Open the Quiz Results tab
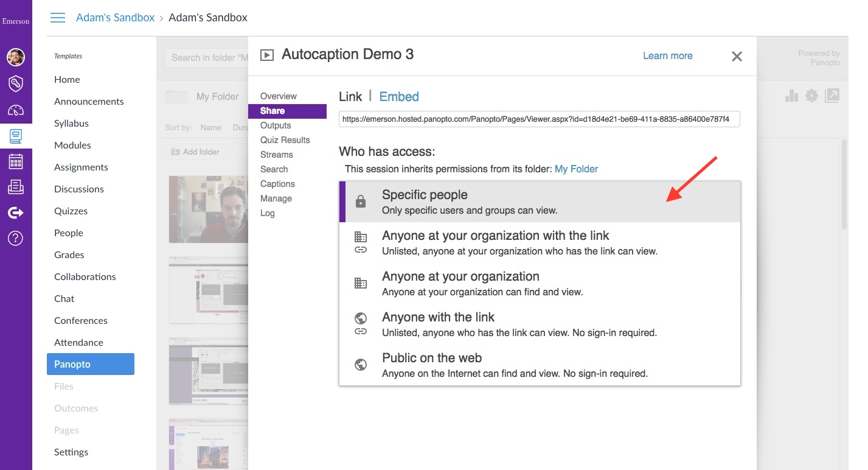 285,140
